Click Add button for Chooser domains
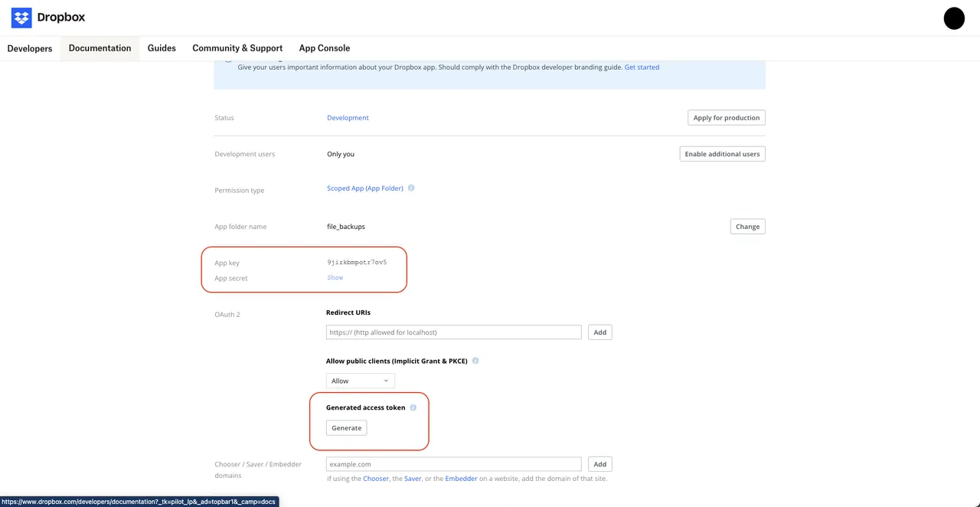This screenshot has width=980, height=507. click(x=600, y=464)
